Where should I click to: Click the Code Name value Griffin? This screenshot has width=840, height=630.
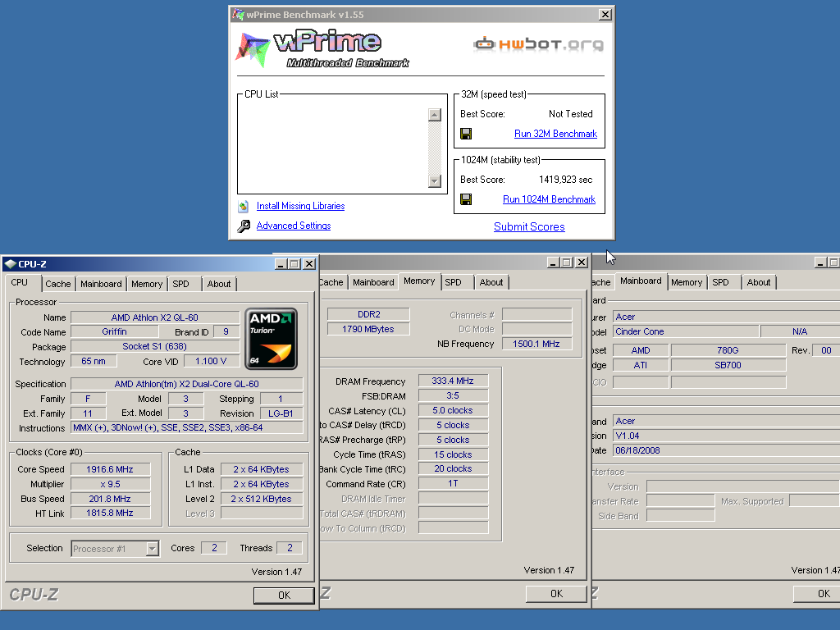pyautogui.click(x=115, y=332)
